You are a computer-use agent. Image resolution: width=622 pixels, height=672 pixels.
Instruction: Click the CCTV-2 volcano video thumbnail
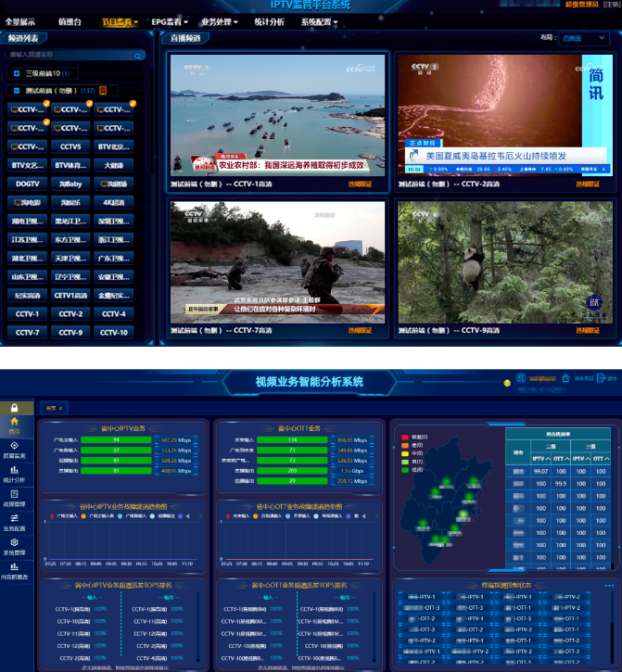tap(505, 115)
